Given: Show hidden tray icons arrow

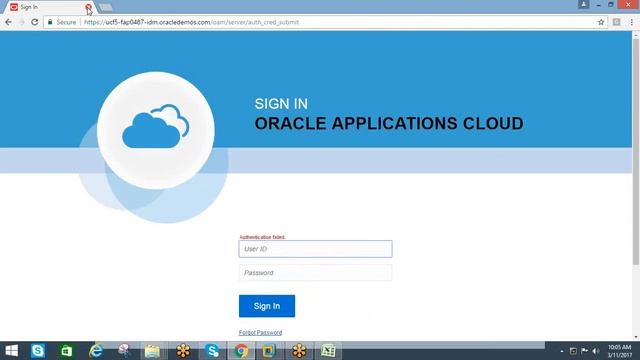Looking at the screenshot, I should (x=562, y=351).
